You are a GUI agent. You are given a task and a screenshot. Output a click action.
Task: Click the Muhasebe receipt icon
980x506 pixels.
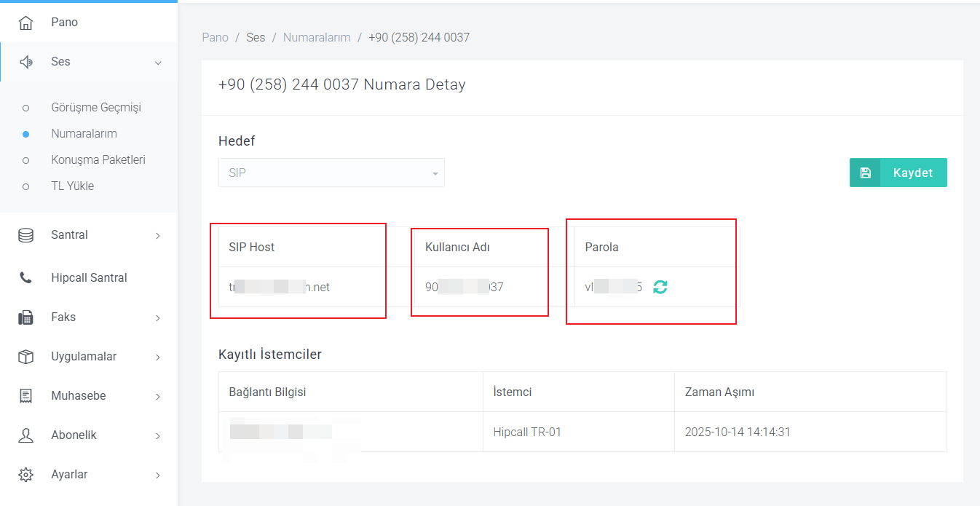(x=25, y=396)
